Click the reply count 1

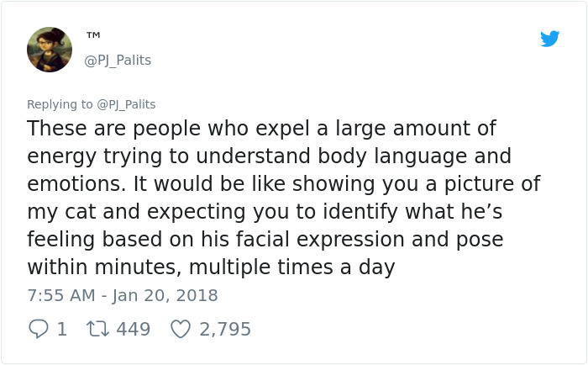pyautogui.click(x=61, y=329)
